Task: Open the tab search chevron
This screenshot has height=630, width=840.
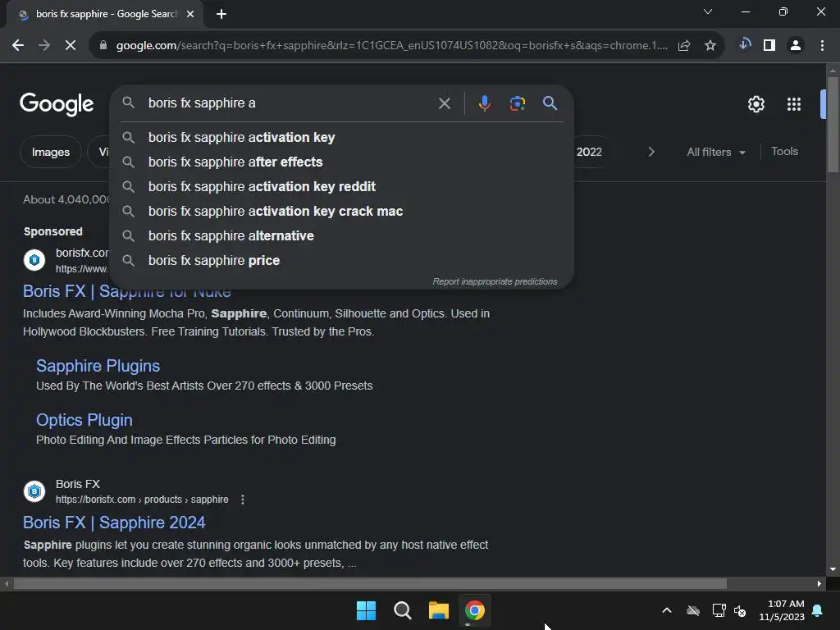Action: pos(708,11)
